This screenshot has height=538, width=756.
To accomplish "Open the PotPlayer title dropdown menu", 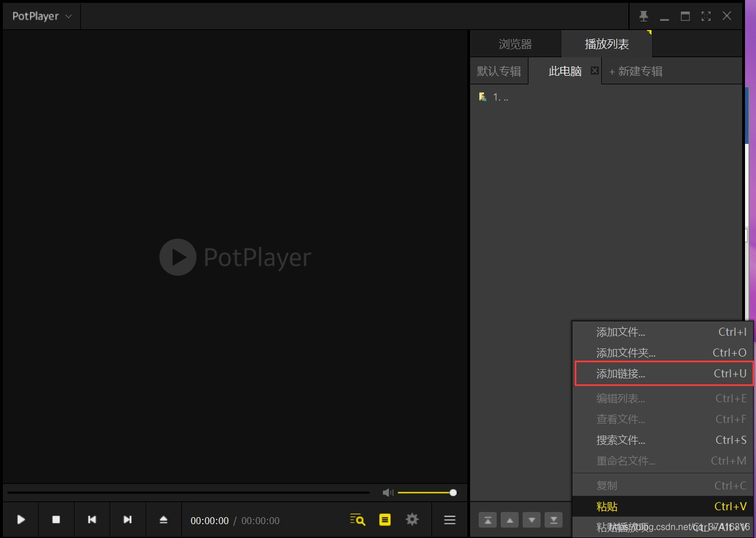I will click(42, 16).
